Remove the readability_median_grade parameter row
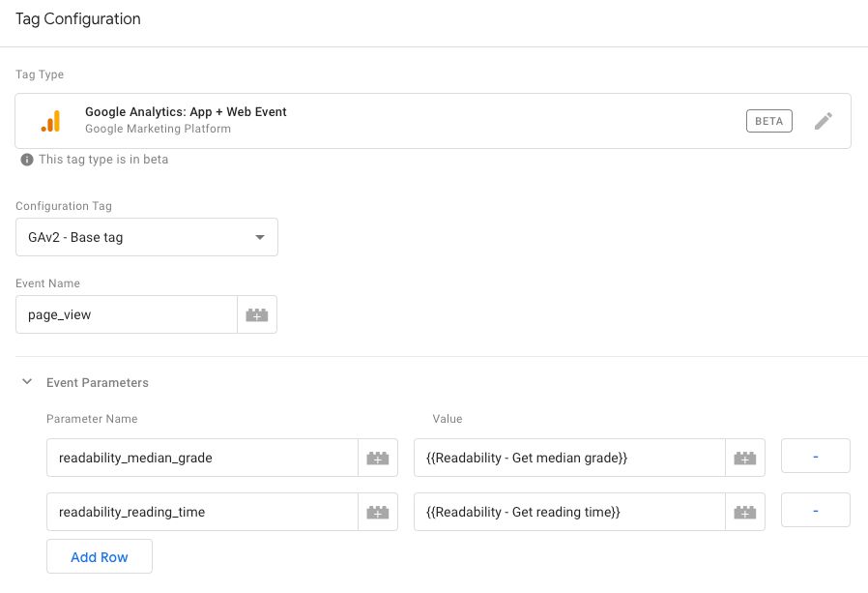Image resolution: width=868 pixels, height=593 pixels. click(x=816, y=456)
